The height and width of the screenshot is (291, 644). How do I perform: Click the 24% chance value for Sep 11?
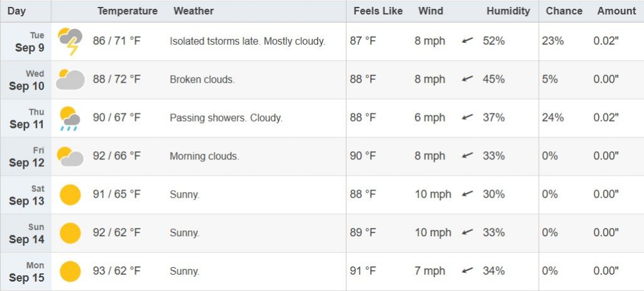(553, 118)
